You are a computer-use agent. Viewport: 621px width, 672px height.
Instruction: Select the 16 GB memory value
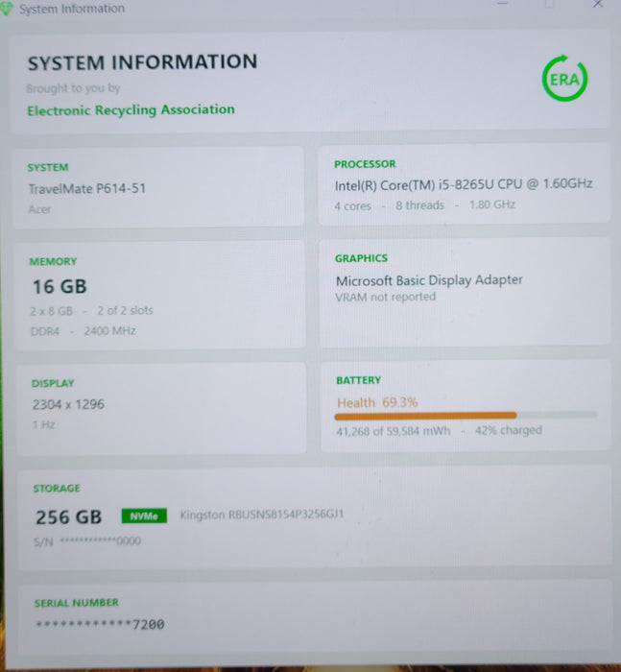60,286
